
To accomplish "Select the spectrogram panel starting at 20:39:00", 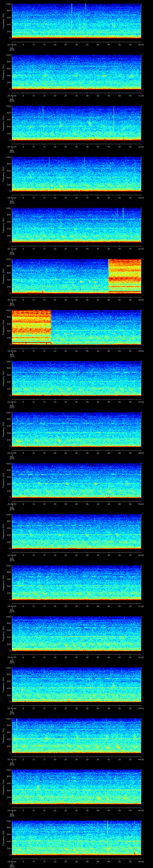I will point(76,532).
